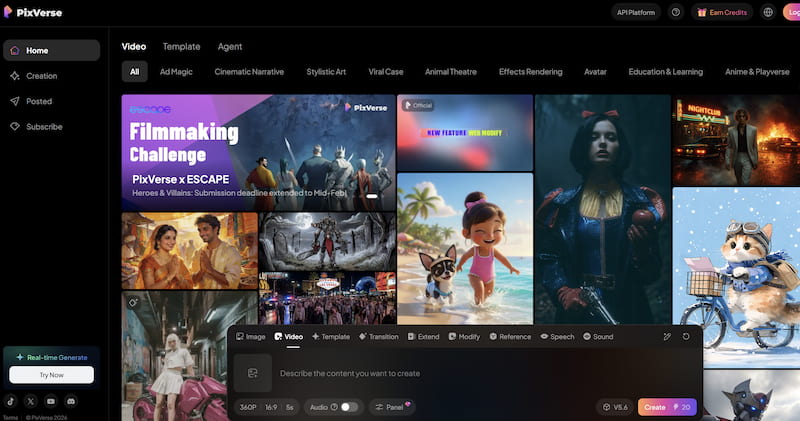Open the V5.6 model version selector
800x421 pixels.
614,407
